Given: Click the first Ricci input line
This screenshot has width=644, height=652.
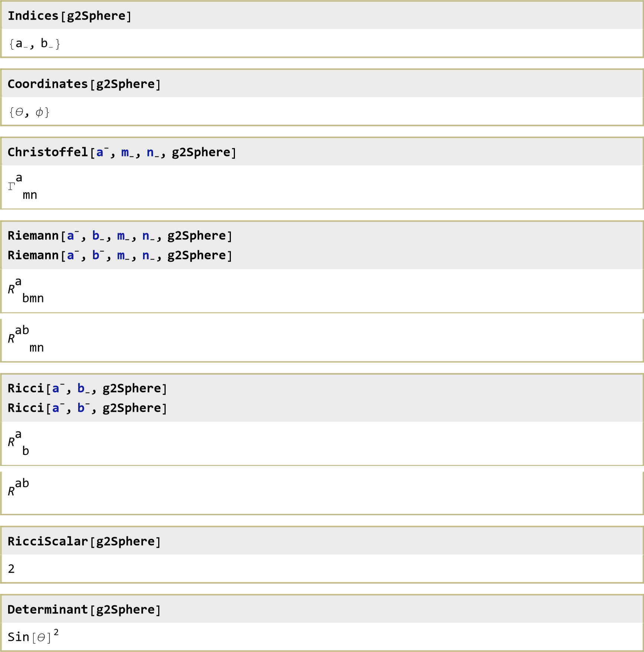Looking at the screenshot, I should (x=87, y=388).
